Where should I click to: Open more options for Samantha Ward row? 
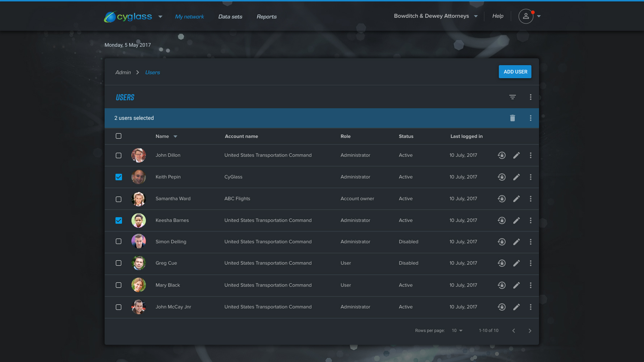point(530,199)
